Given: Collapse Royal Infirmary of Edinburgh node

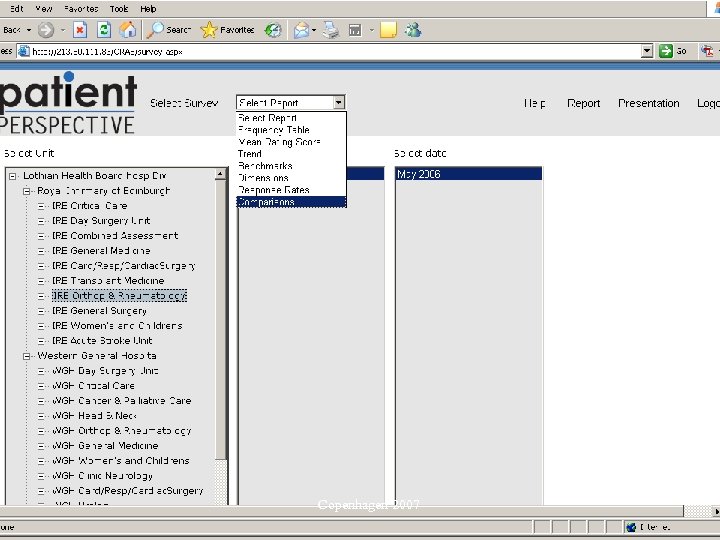Looking at the screenshot, I should coord(28,191).
